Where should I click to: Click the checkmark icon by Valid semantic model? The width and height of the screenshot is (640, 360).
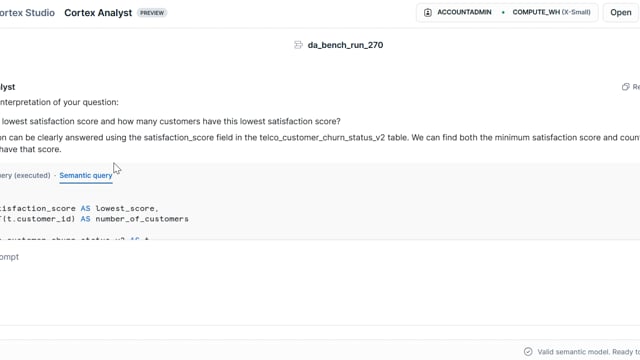tap(528, 351)
